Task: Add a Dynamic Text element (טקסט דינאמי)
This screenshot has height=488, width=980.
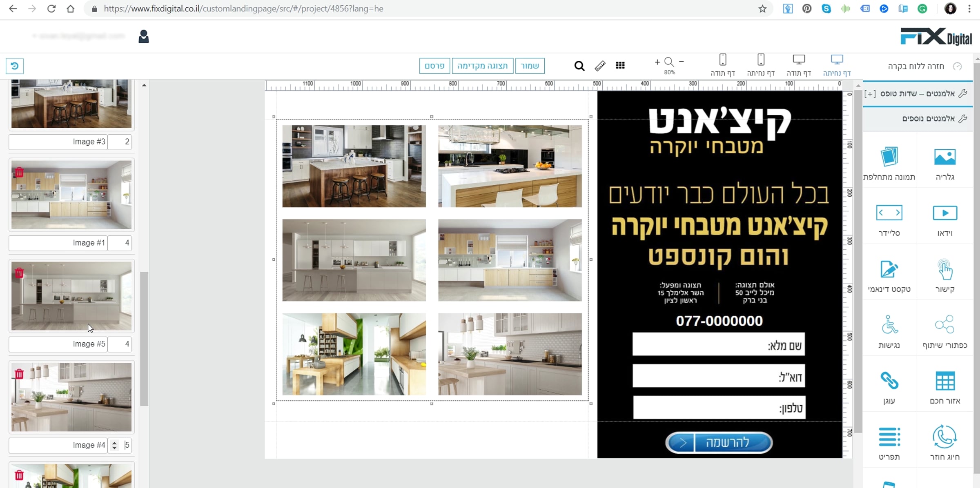Action: (889, 276)
